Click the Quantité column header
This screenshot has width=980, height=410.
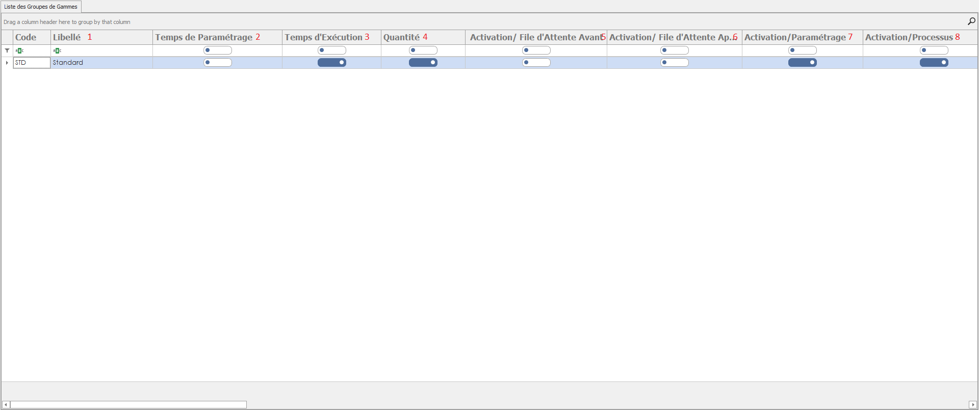point(401,37)
